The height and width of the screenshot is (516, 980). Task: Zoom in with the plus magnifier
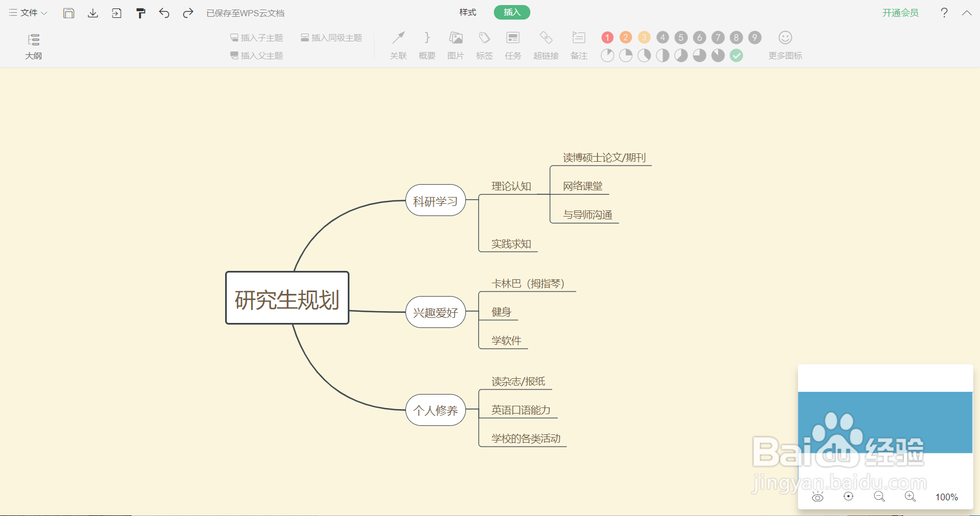tap(910, 496)
